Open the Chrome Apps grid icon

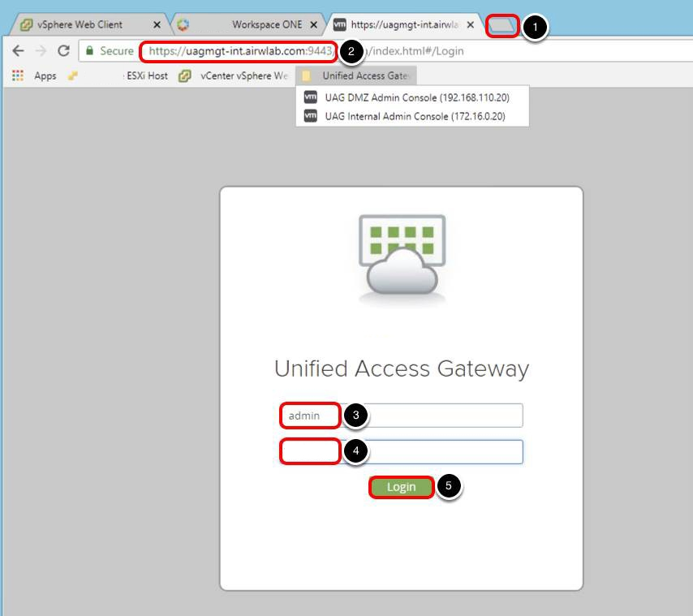[16, 75]
